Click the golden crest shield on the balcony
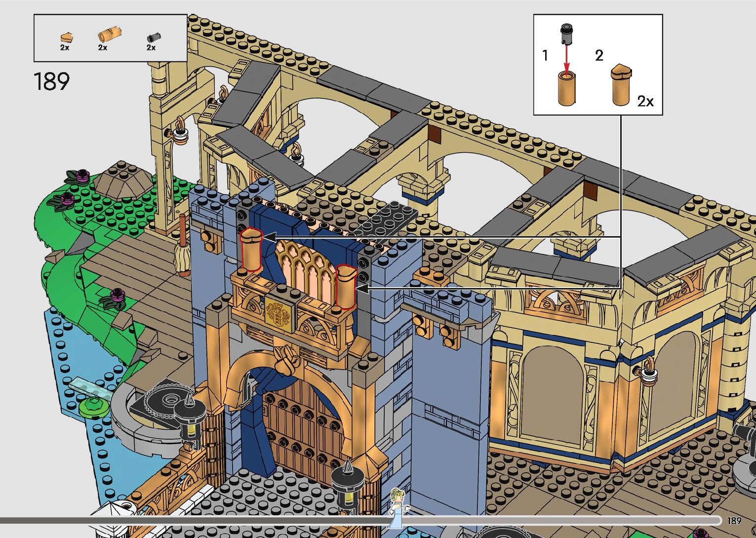Screen dimensions: 756x538 click(x=279, y=313)
